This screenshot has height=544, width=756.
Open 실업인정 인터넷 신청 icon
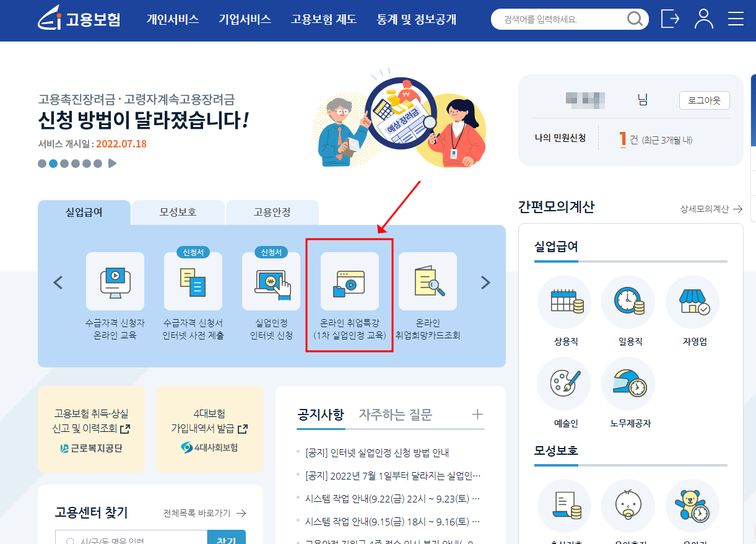[271, 281]
